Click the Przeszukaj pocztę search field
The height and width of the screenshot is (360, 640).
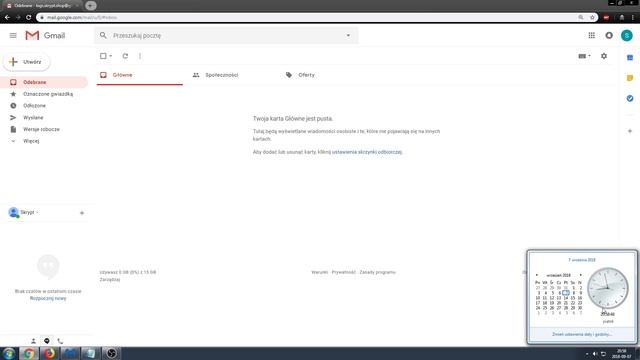click(227, 36)
